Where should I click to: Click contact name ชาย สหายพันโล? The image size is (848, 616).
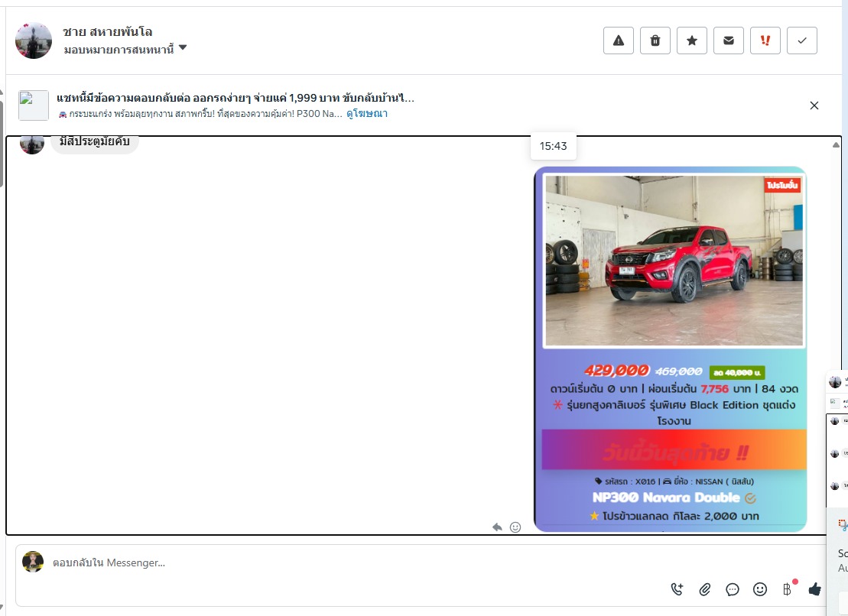(x=108, y=32)
